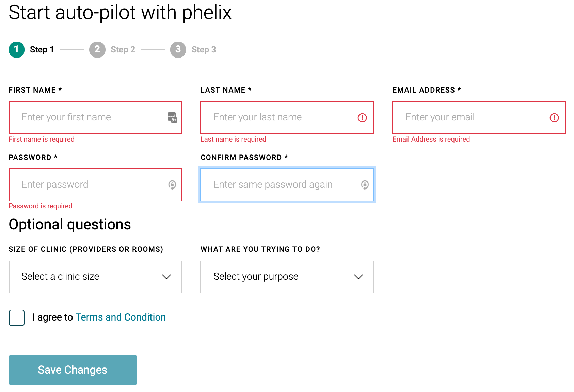Open the Select a clinic size dropdown

pos(95,277)
